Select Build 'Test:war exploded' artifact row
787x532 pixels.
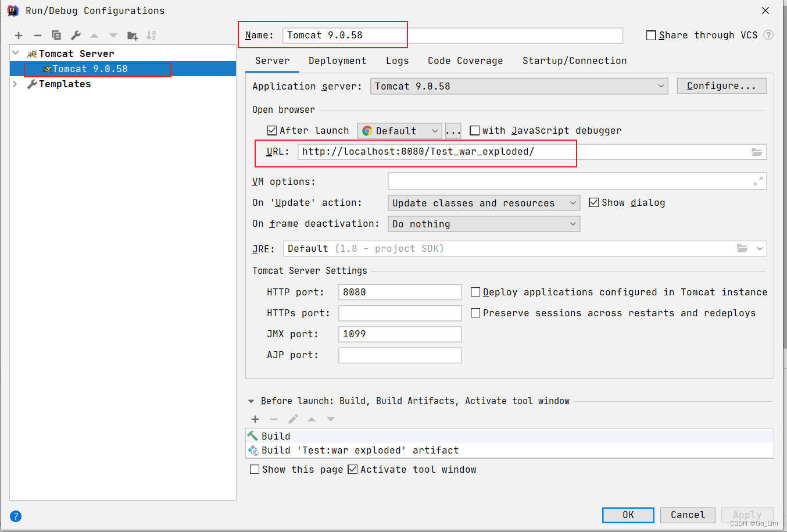click(510, 450)
